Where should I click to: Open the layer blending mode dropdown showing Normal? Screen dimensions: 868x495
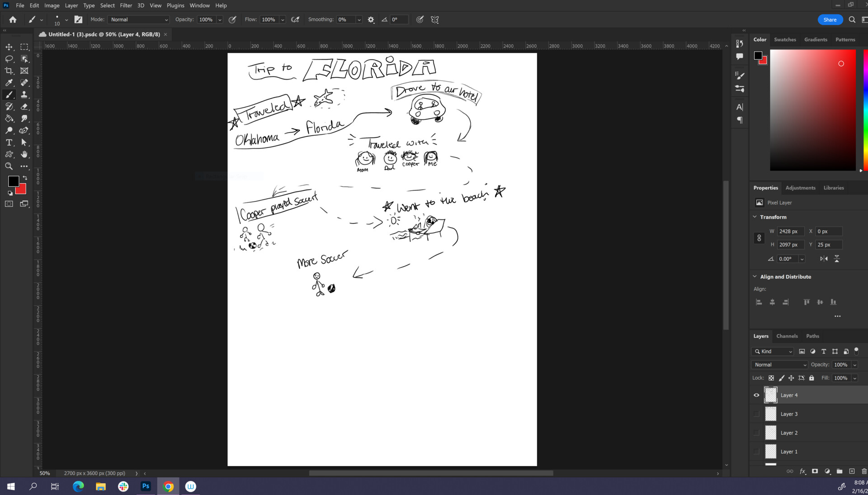778,365
